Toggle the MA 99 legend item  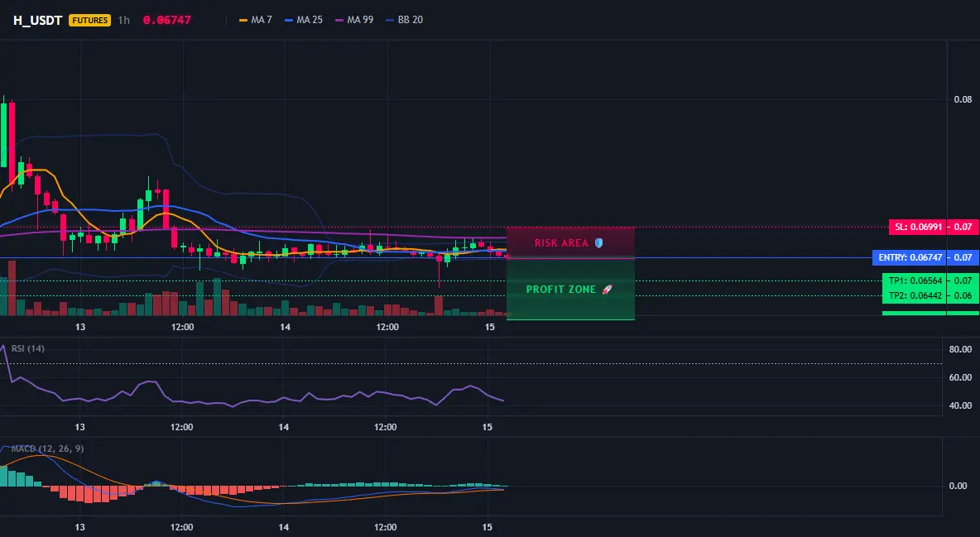(354, 20)
